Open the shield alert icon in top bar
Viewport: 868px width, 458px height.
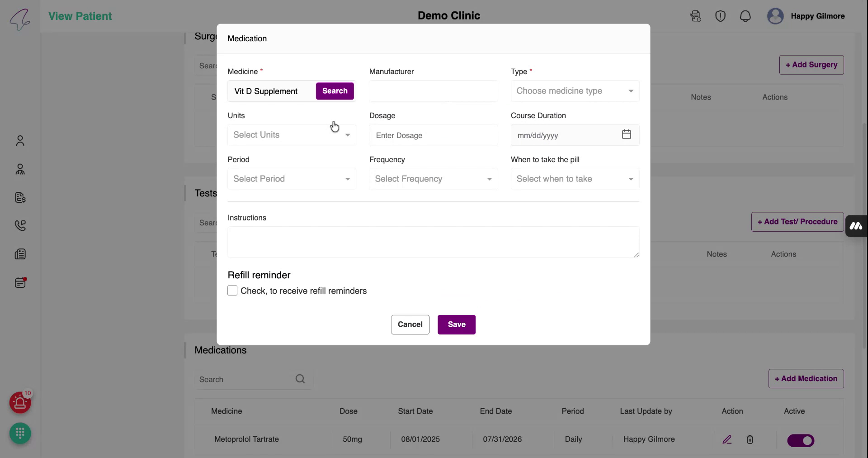(x=720, y=16)
